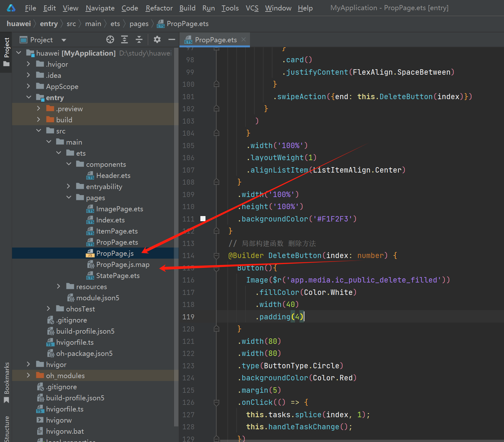The width and height of the screenshot is (504, 442).
Task: Expand the ohosTest folder
Action: pos(49,309)
